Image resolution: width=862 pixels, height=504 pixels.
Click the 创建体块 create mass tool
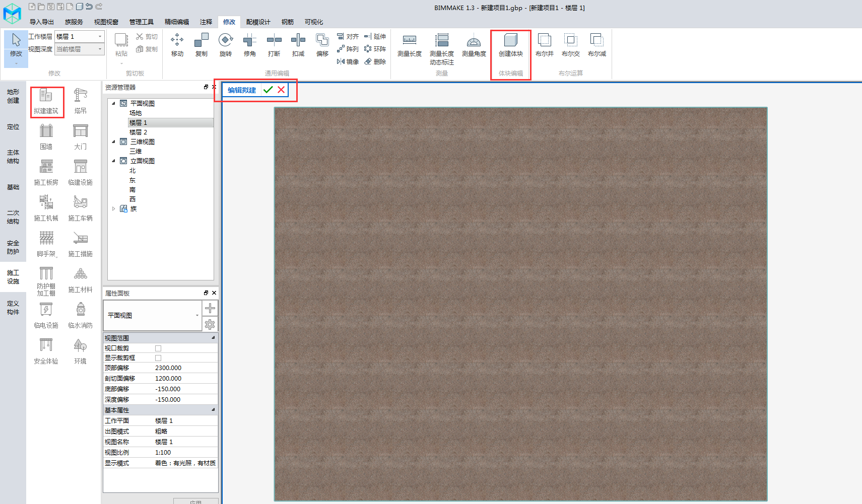point(511,45)
